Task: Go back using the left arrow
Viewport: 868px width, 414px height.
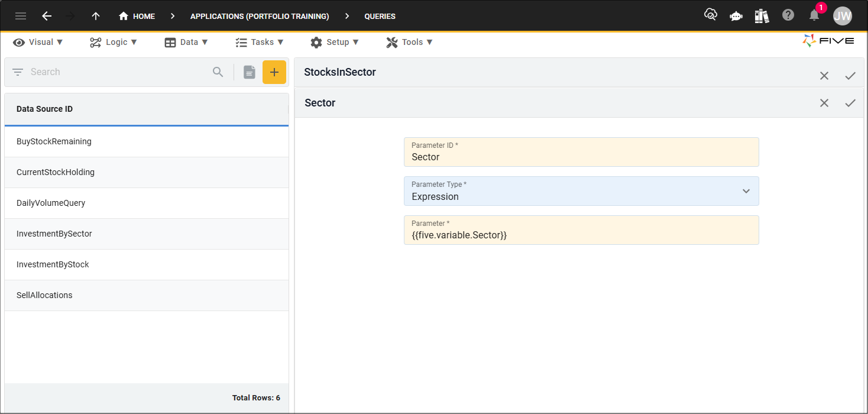Action: pos(47,16)
